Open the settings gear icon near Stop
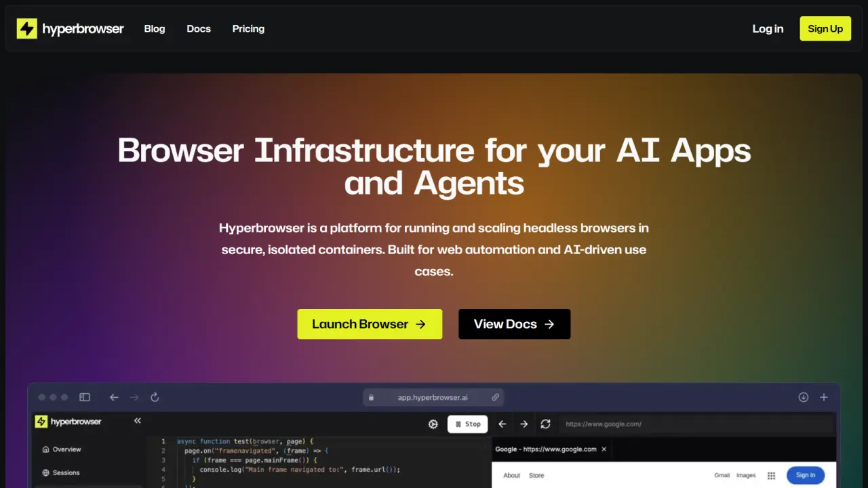This screenshot has height=488, width=868. [x=433, y=424]
